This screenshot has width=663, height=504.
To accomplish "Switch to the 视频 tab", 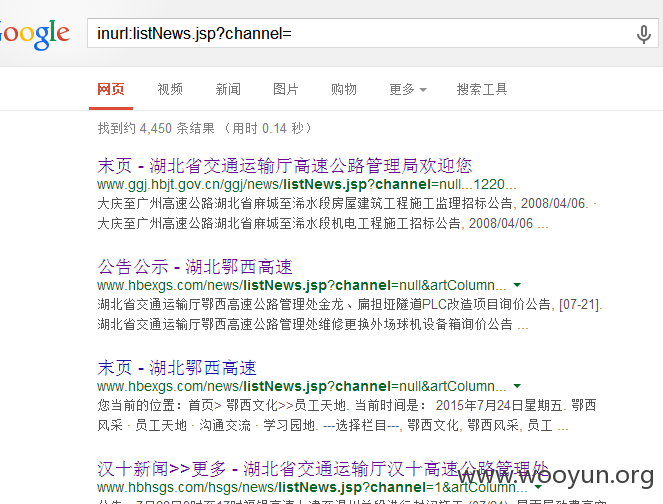I will pyautogui.click(x=170, y=89).
